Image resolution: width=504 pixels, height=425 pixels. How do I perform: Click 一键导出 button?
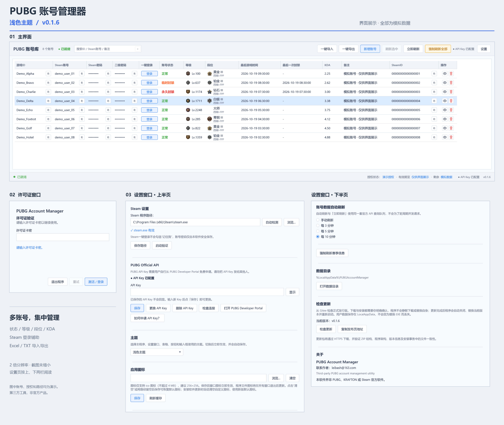pyautogui.click(x=349, y=49)
